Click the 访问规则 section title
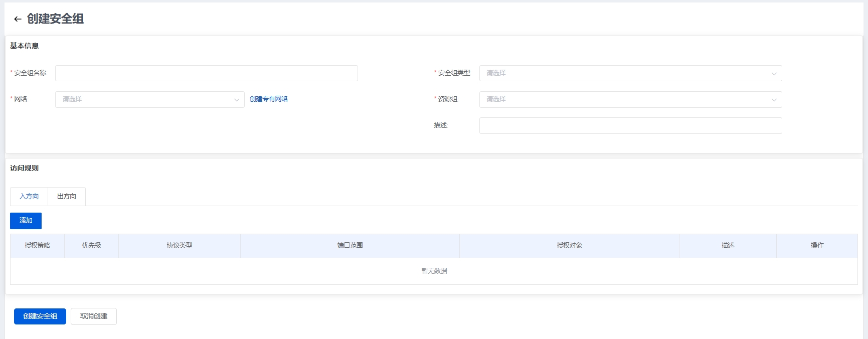Image resolution: width=868 pixels, height=339 pixels. [25, 168]
